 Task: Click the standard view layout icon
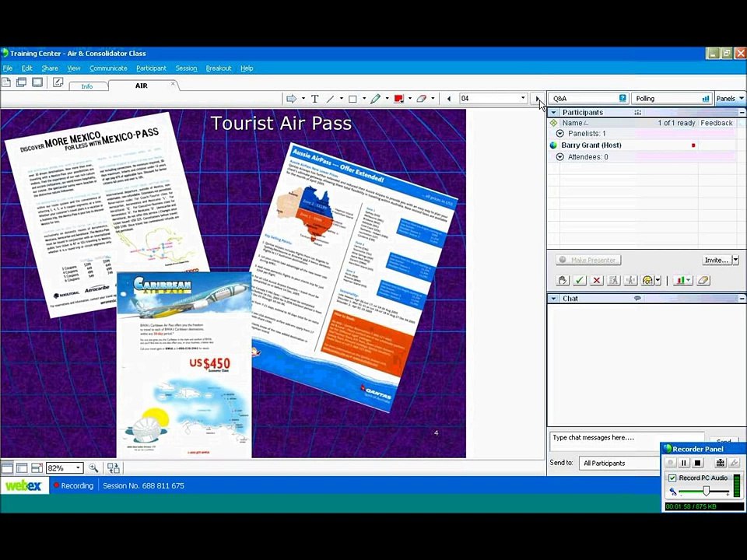coord(7,468)
